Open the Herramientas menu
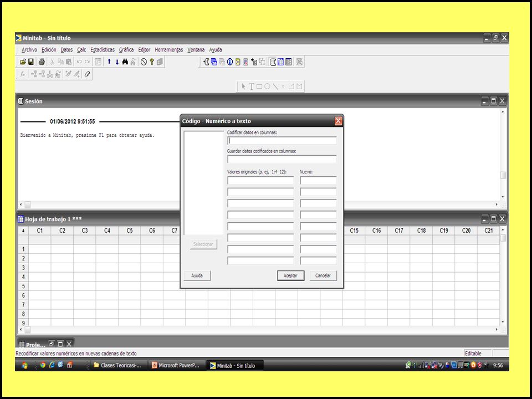Image resolution: width=532 pixels, height=399 pixels. click(x=169, y=49)
